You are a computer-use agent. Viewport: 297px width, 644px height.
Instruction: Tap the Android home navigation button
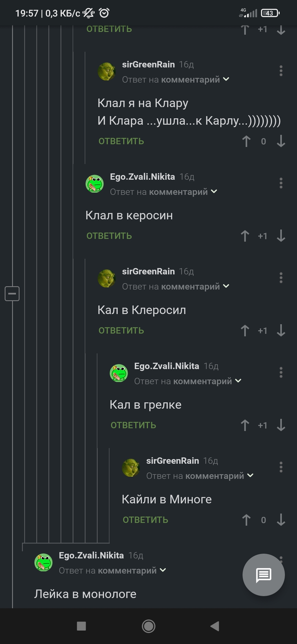148,626
